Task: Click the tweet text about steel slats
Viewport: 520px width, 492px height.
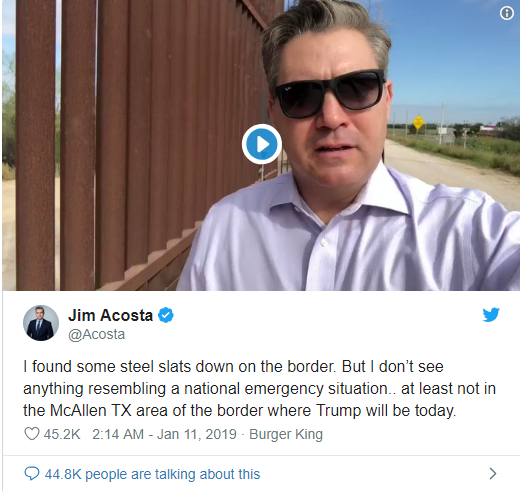Action: point(259,389)
